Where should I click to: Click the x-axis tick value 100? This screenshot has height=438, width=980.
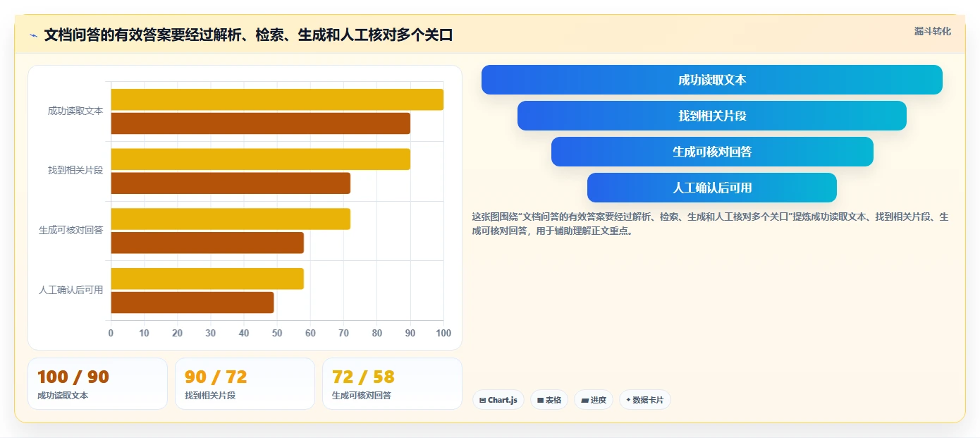443,334
